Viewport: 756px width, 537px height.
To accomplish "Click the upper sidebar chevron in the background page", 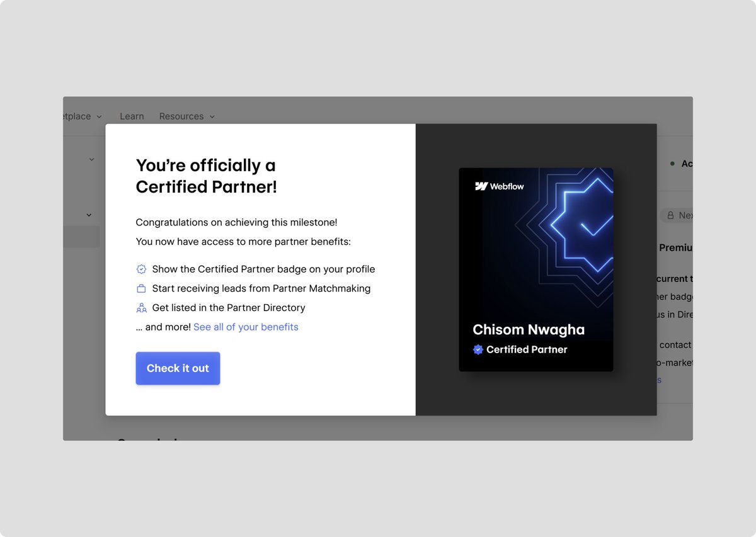I will tap(91, 159).
